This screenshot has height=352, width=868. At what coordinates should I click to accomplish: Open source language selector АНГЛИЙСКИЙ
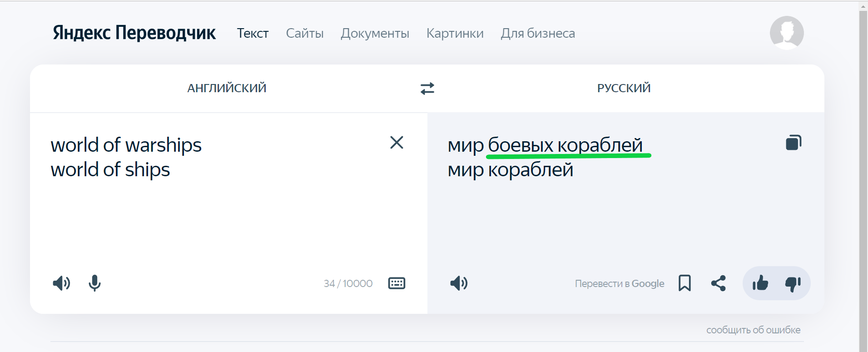(227, 88)
